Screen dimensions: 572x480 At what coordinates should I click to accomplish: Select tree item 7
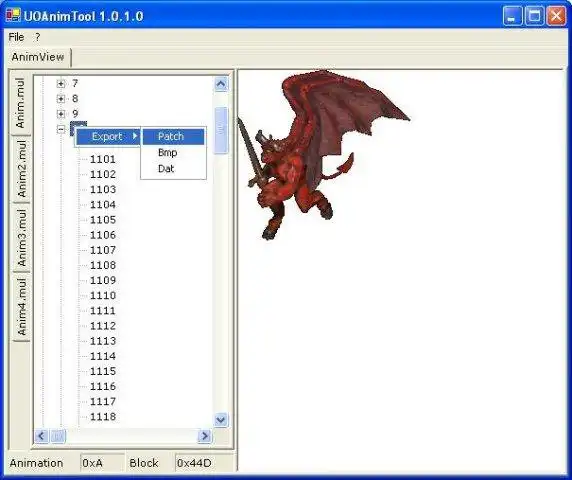pyautogui.click(x=75, y=84)
